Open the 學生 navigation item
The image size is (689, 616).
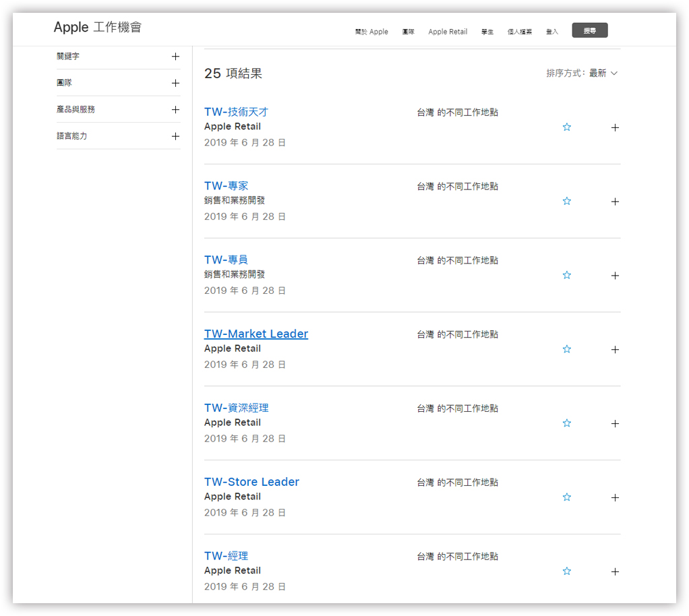pos(487,32)
